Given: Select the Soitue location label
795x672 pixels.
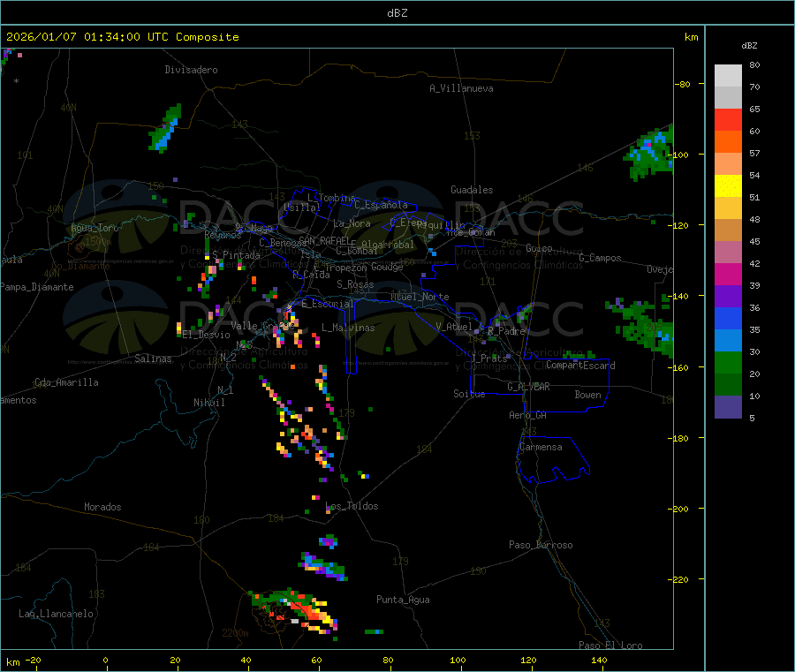Looking at the screenshot, I should pos(469,394).
